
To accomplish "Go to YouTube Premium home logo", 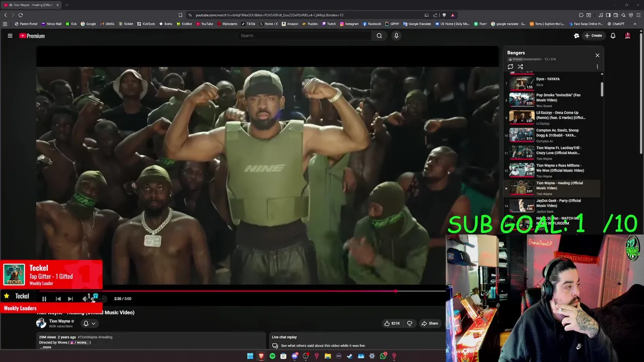I will (x=32, y=36).
